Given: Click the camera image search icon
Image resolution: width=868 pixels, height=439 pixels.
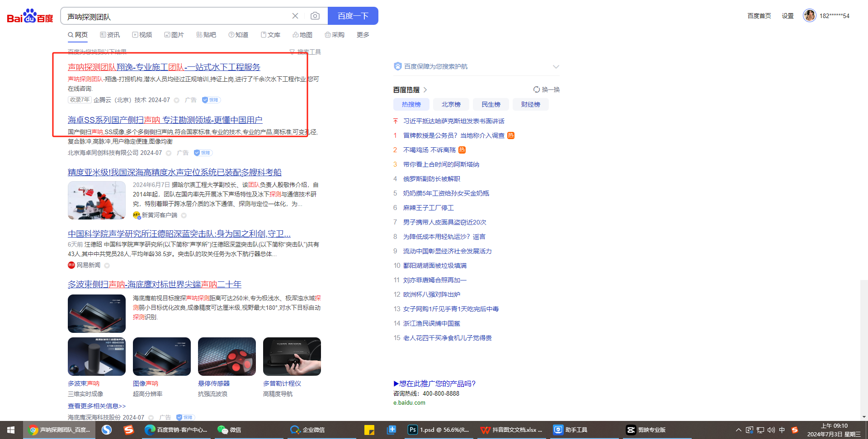Looking at the screenshot, I should 315,16.
